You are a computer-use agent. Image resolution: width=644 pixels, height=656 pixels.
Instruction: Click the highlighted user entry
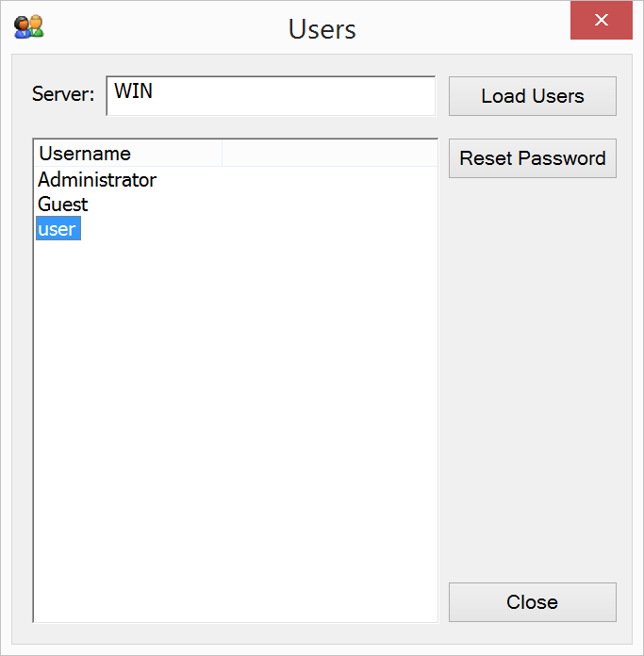(58, 229)
